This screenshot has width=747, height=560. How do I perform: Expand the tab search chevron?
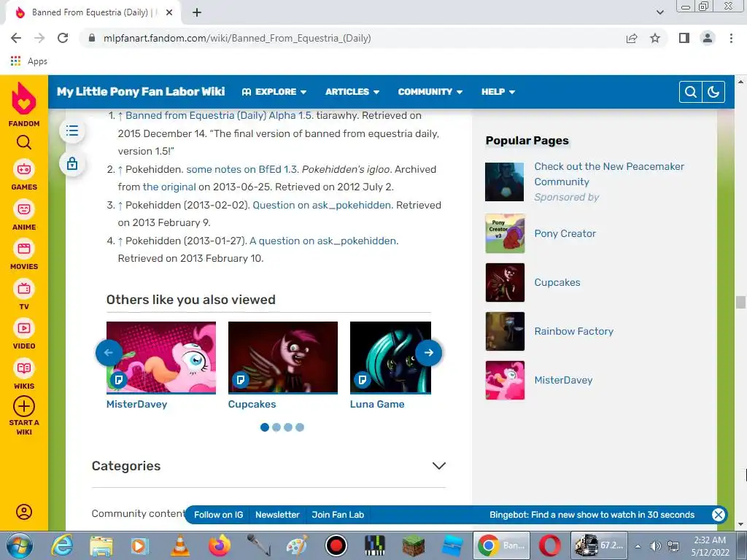tap(659, 12)
